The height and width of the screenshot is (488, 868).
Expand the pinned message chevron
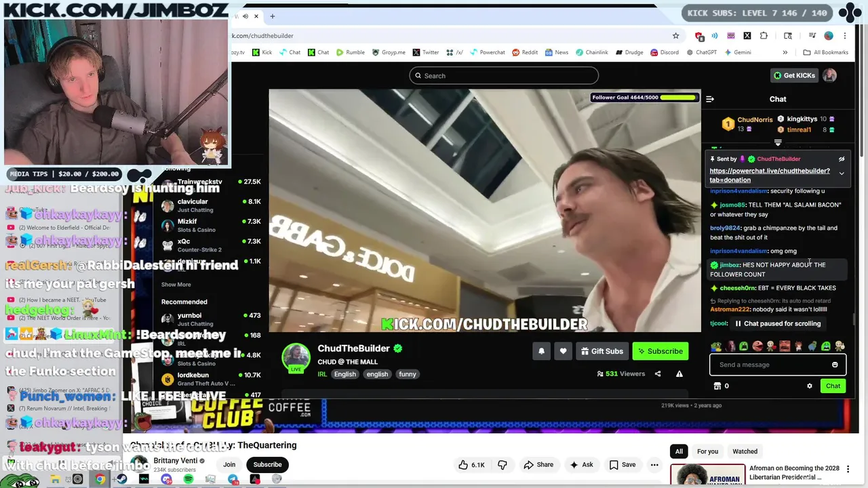(x=842, y=174)
